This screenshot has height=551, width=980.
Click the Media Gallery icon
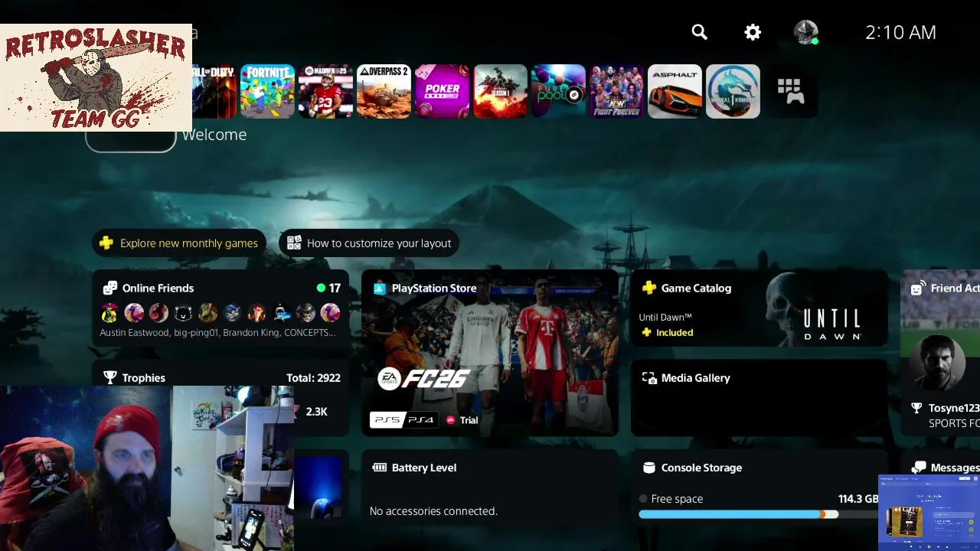(648, 378)
